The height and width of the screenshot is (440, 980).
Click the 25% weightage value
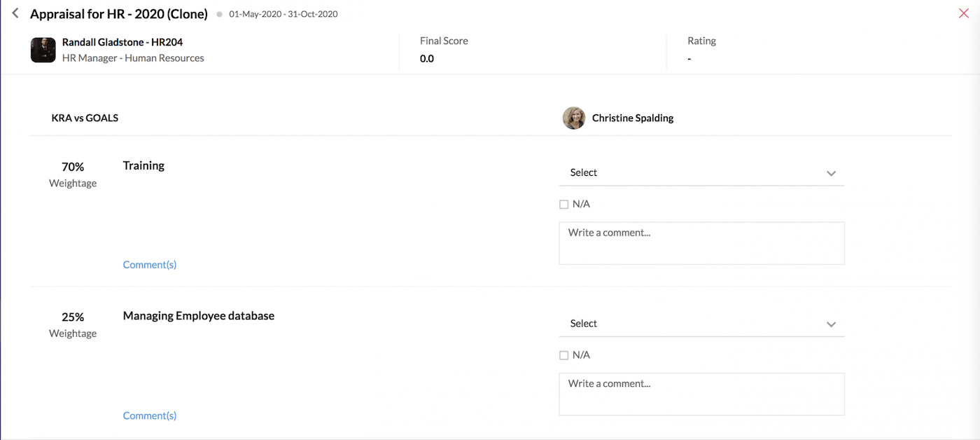[73, 317]
